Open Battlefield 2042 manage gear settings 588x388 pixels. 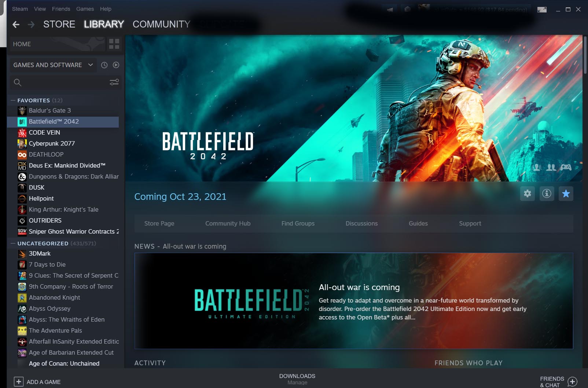pos(528,194)
